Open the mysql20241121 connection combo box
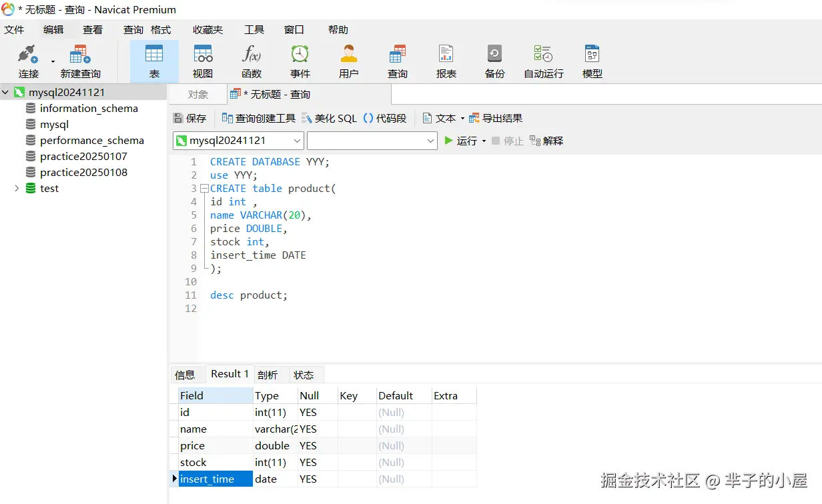Screen dimensions: 822x504 [x=238, y=141]
